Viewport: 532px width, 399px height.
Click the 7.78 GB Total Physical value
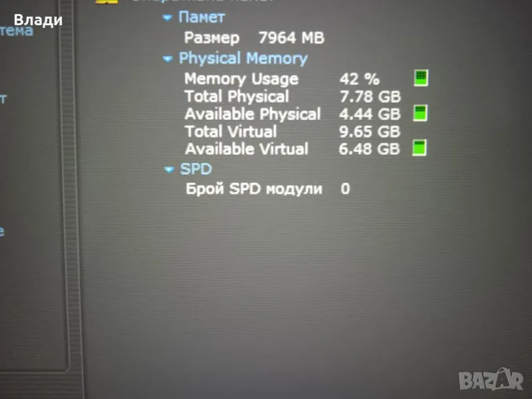pos(370,96)
